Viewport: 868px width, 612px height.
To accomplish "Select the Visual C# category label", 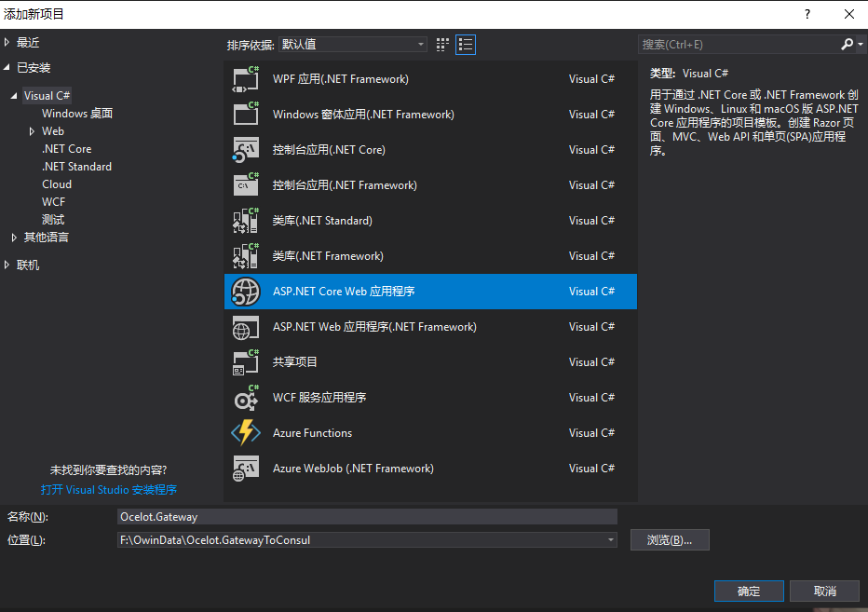I will (x=47, y=96).
